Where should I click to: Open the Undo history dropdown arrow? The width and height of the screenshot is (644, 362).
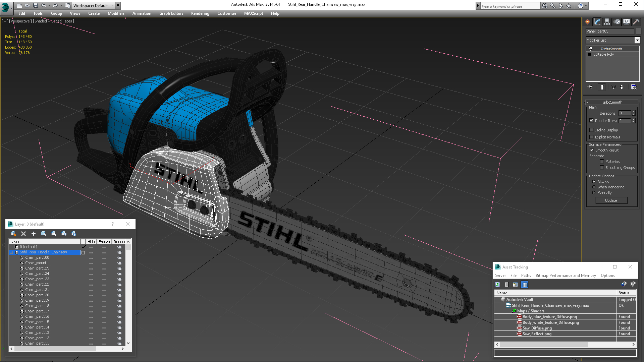click(x=49, y=6)
